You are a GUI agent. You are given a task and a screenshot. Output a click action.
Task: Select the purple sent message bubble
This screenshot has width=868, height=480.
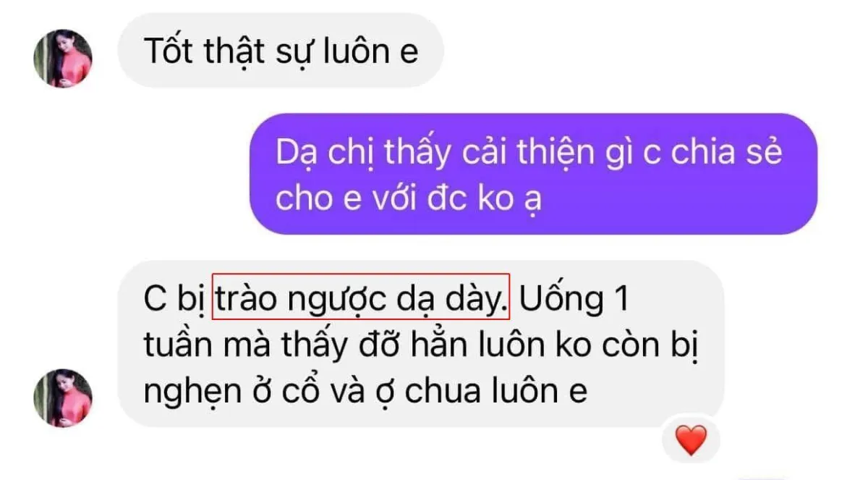point(534,174)
